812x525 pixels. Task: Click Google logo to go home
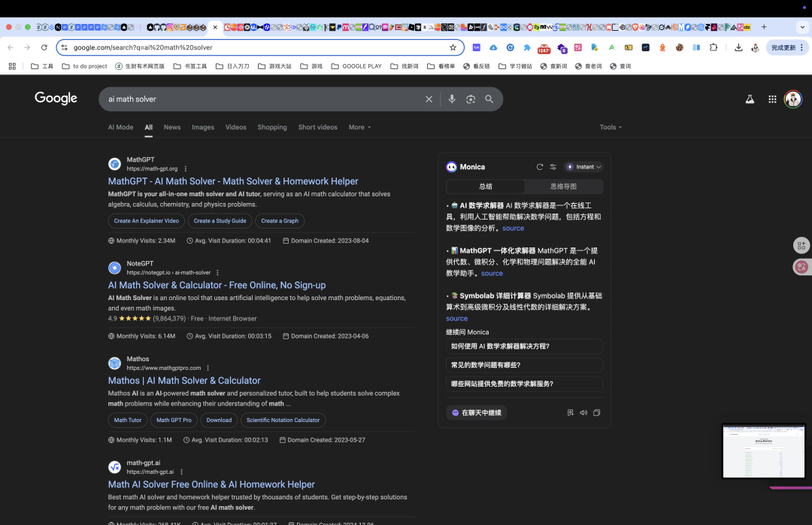(56, 99)
